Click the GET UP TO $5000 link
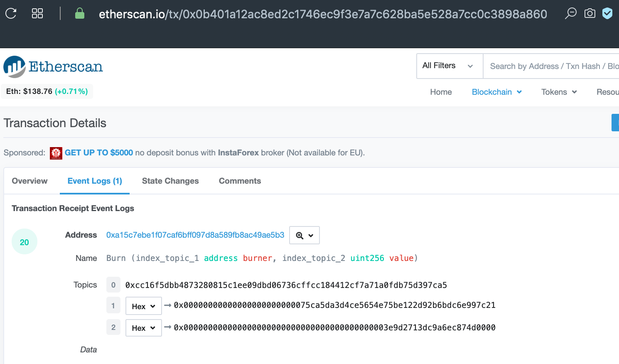Screen dimensions: 619x364 click(x=99, y=153)
